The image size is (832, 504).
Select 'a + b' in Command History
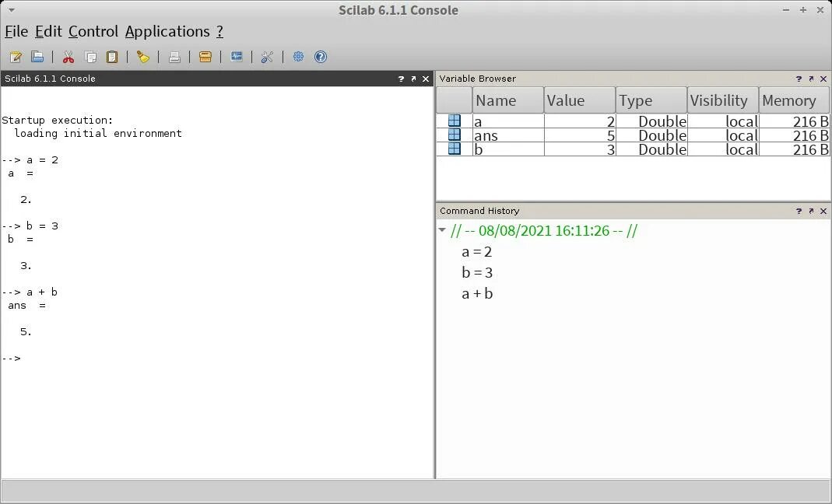[477, 293]
